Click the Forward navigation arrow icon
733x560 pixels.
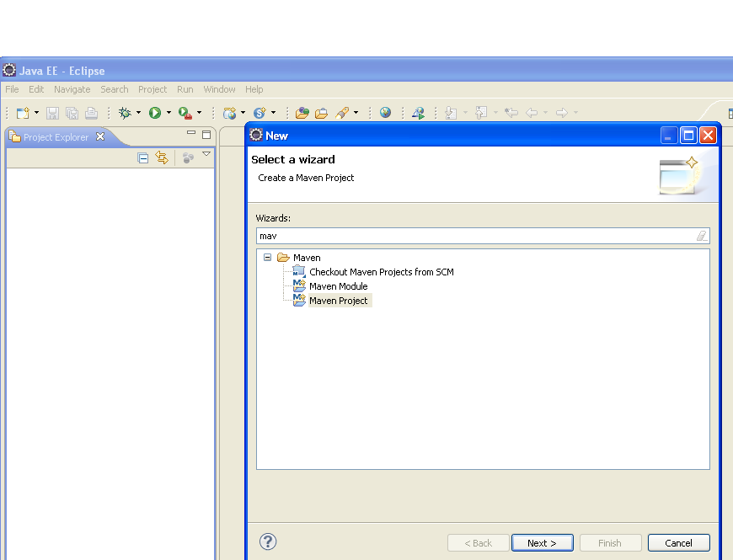coord(562,113)
